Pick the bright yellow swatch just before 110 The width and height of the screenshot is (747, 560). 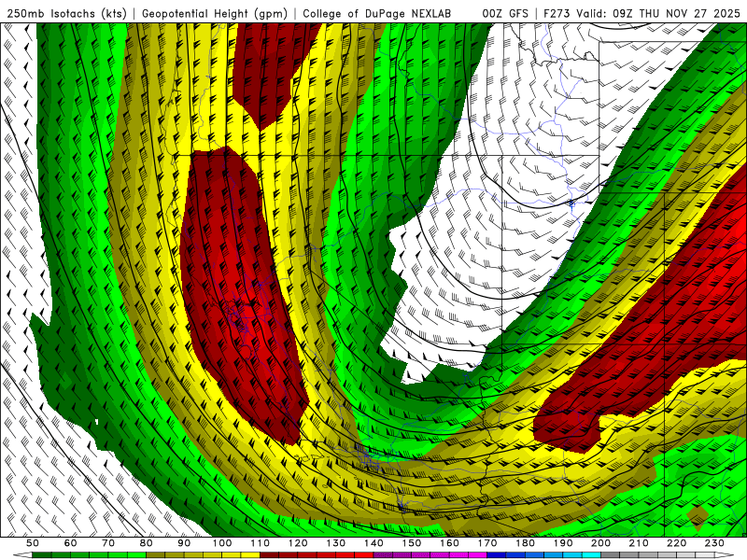pos(250,555)
